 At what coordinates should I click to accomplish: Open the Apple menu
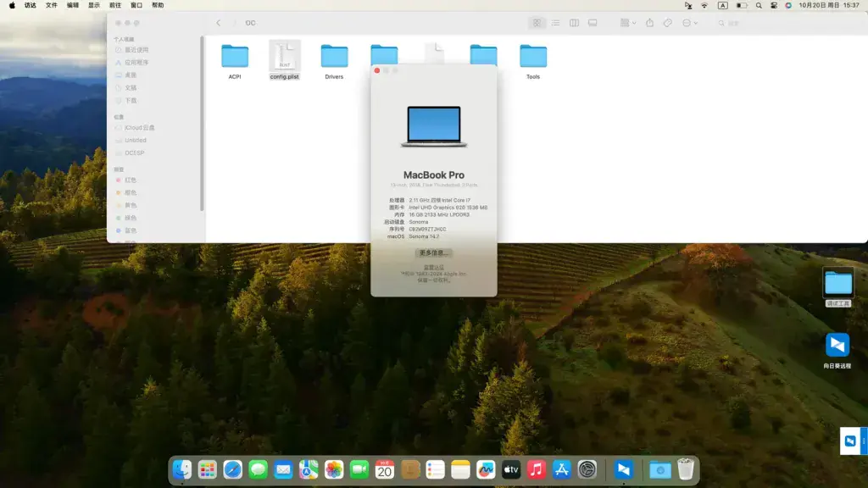click(12, 6)
